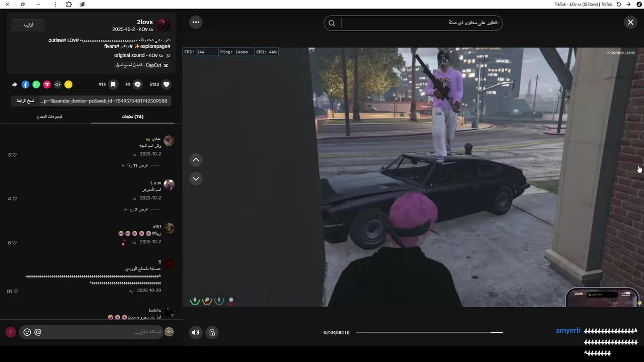Click the cast media icon in title bar
The image size is (644, 362).
tap(82, 4)
